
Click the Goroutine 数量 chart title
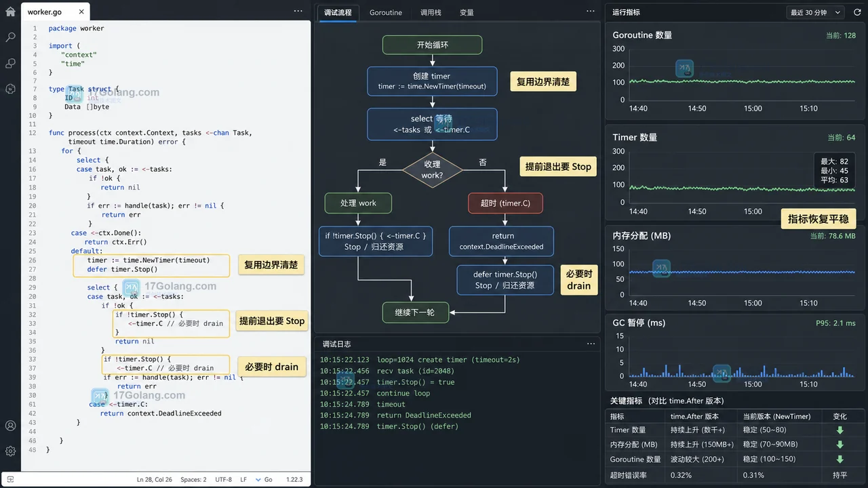click(x=642, y=35)
